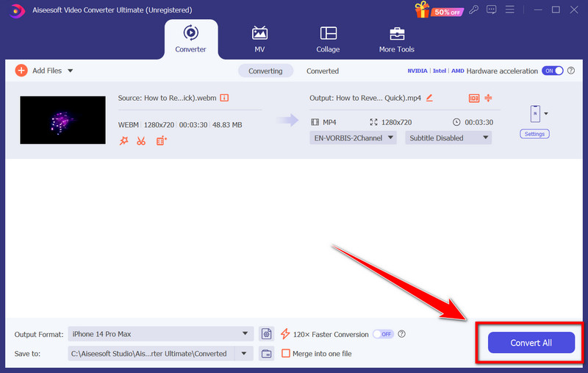Open the enhance video icon beside scissors
Viewport: 588px width, 373px height.
click(161, 141)
